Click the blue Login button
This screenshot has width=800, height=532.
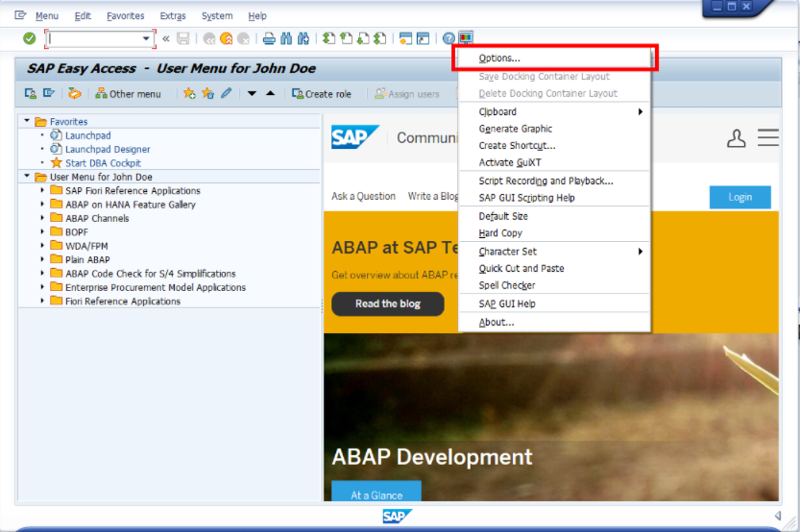coord(739,197)
